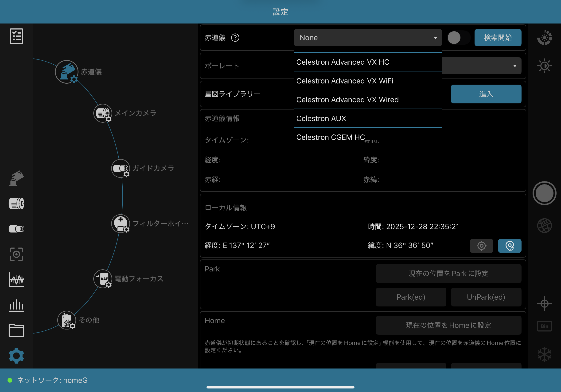Viewport: 561px width, 392px height.
Task: Select the メインカメラ node in the device tree
Action: [103, 113]
